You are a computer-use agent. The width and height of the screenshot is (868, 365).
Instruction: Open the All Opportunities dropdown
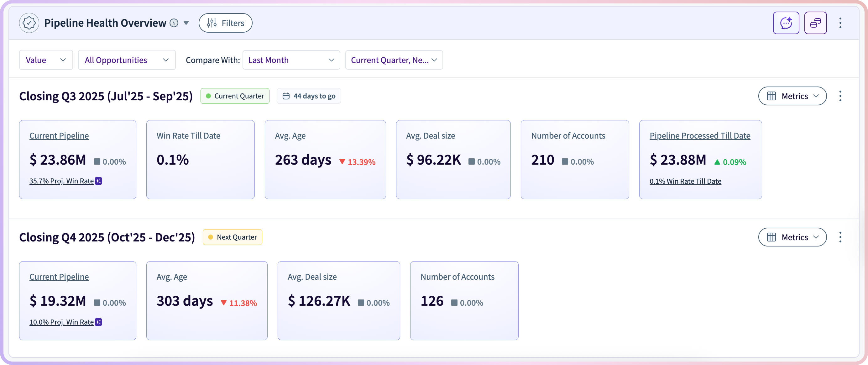[x=127, y=60]
